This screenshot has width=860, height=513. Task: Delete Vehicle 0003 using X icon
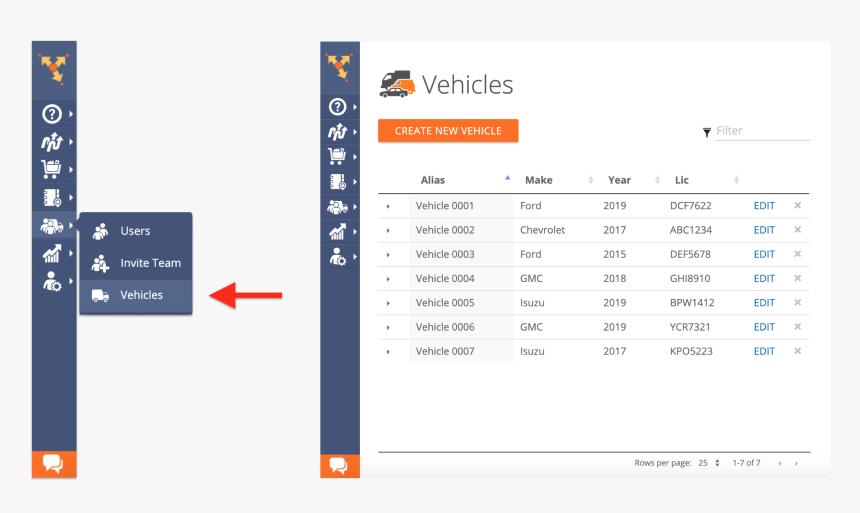pos(798,254)
